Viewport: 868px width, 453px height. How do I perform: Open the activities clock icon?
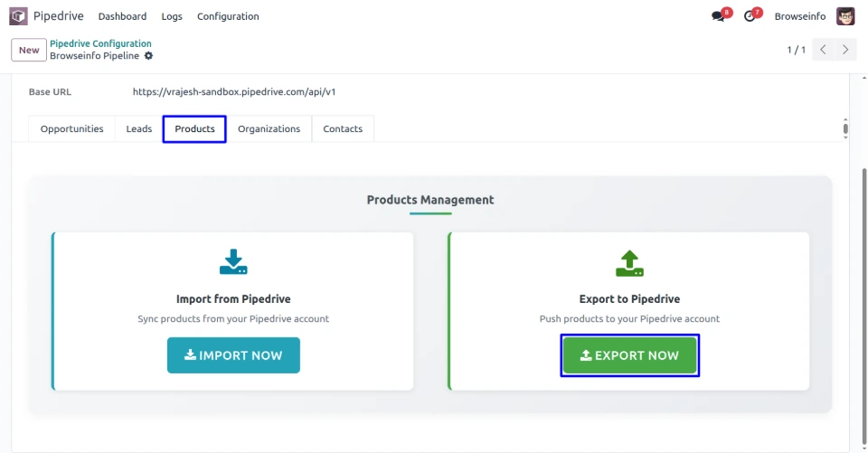(x=749, y=16)
